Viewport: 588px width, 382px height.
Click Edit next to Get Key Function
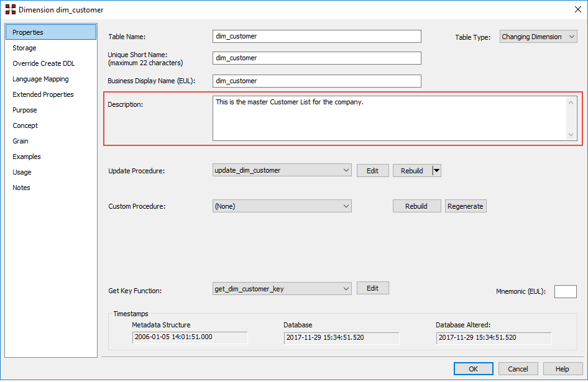pos(373,288)
